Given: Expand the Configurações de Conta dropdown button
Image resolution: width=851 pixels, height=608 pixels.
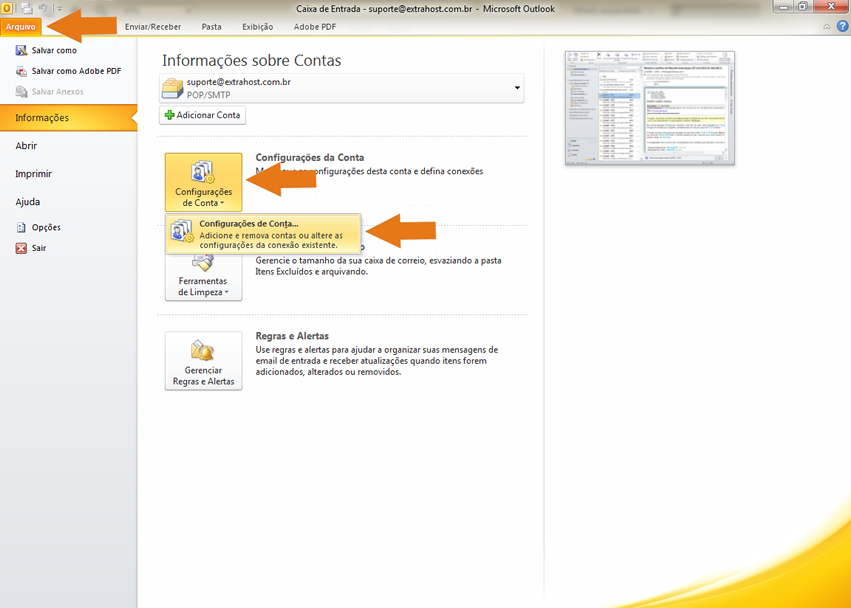Looking at the screenshot, I should click(x=203, y=182).
